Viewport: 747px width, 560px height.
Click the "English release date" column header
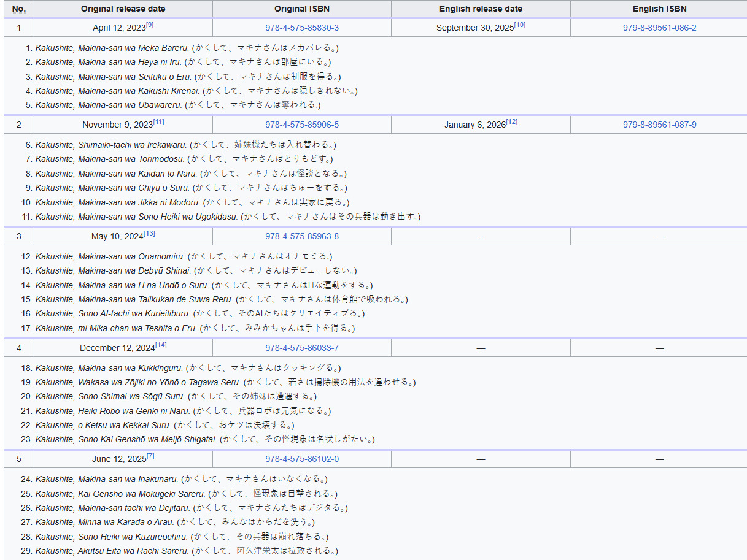[481, 9]
